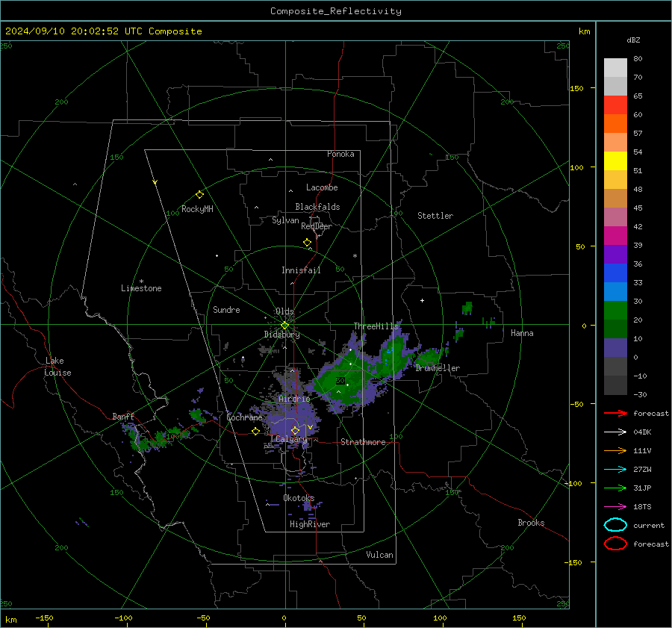Select the 20 dBZ dark green swatch
This screenshot has width=672, height=628.
615,329
